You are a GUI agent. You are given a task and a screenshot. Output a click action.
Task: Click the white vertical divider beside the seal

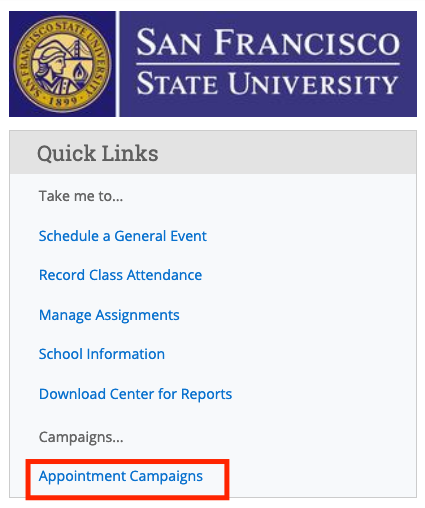(117, 64)
